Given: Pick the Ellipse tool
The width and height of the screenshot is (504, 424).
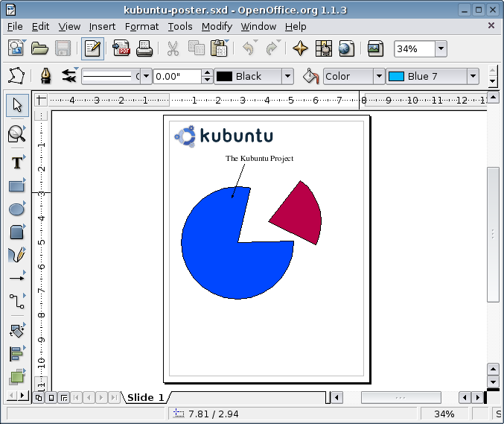Looking at the screenshot, I should click(16, 209).
